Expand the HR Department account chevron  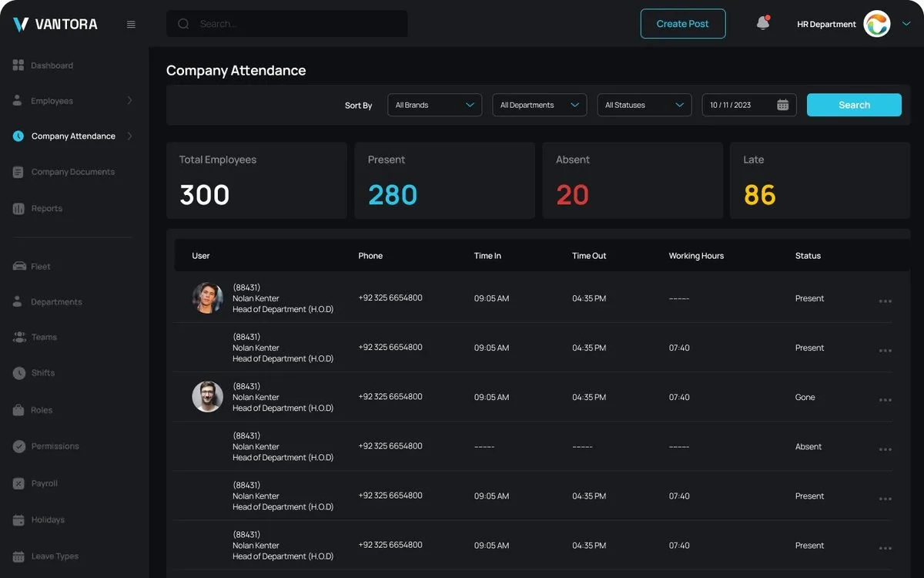906,24
